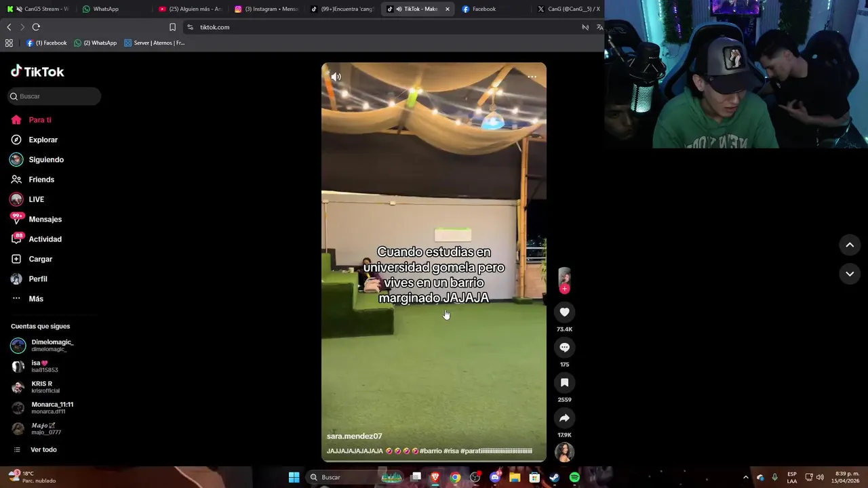Screen dimensions: 868x488
Task: Open the Friends section
Action: pyautogui.click(x=33, y=180)
